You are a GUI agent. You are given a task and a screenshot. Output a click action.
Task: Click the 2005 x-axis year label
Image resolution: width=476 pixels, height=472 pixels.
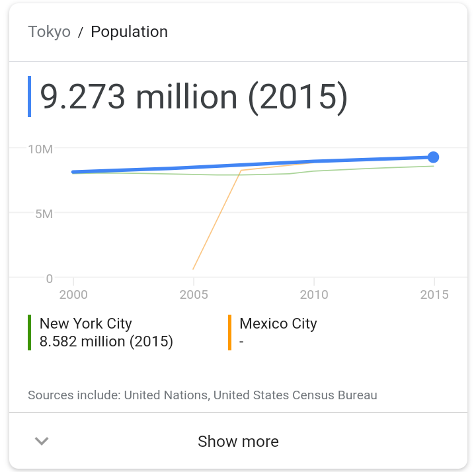tap(194, 294)
